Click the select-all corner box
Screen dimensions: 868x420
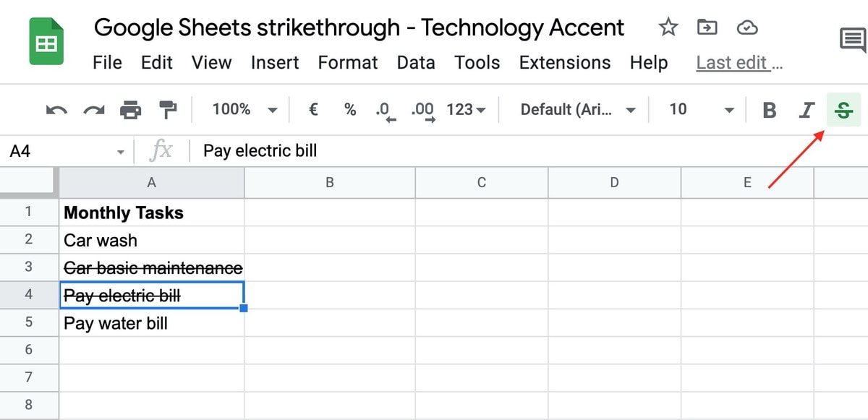[x=27, y=182]
